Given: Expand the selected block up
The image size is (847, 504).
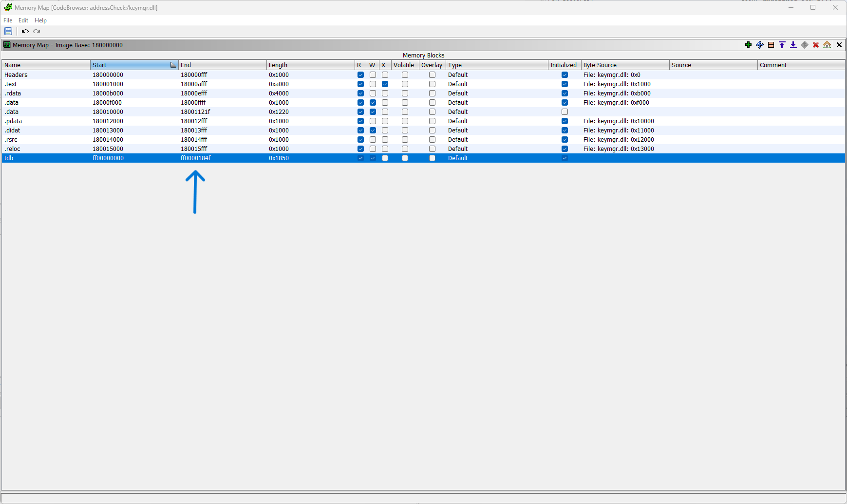Looking at the screenshot, I should coord(782,45).
